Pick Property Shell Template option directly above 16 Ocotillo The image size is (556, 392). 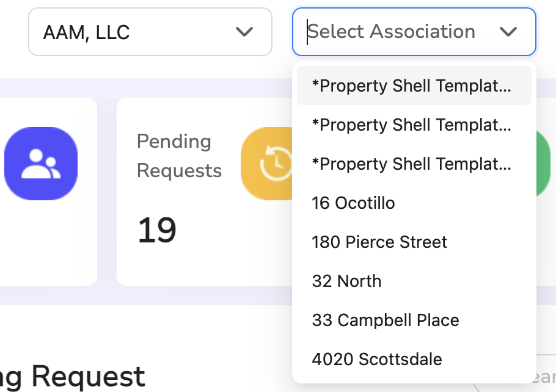(x=414, y=164)
